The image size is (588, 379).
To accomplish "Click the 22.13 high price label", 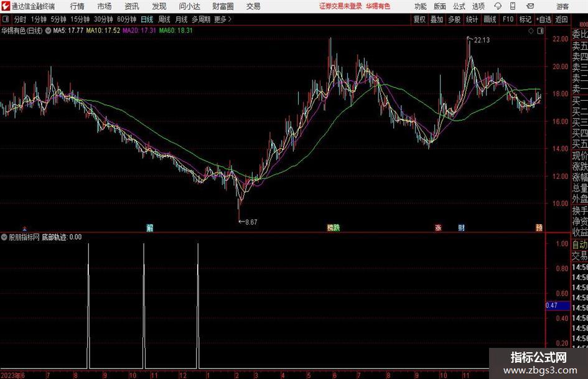I will click(x=482, y=40).
